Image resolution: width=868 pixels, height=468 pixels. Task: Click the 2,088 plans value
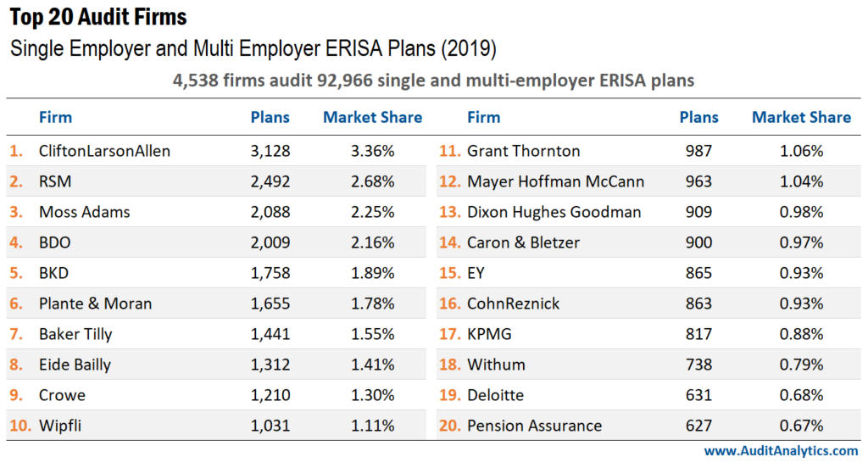[270, 212]
